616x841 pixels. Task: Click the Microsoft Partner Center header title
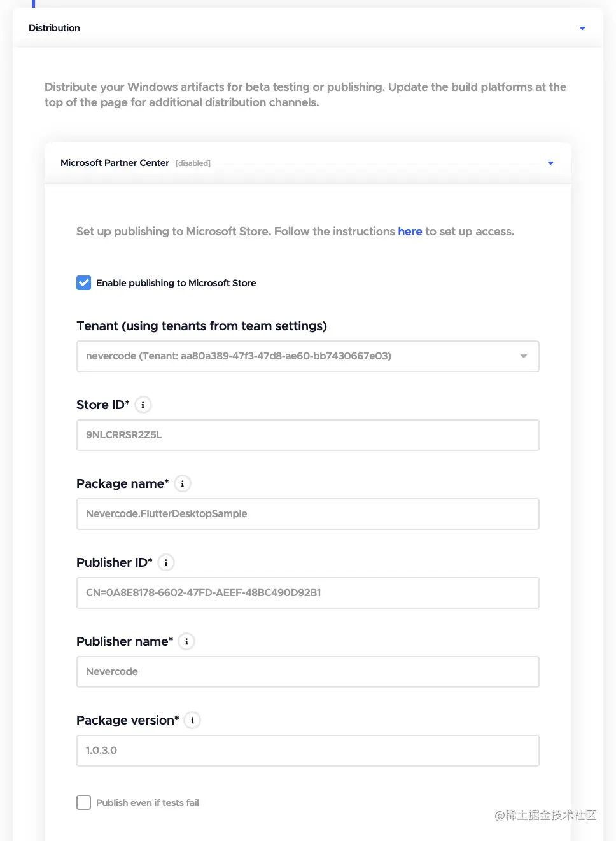[115, 163]
